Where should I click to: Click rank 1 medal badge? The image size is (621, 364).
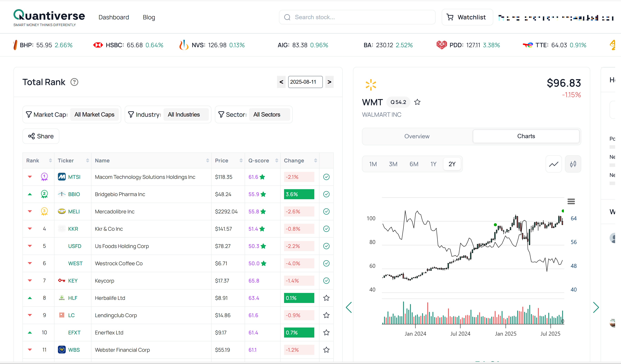[44, 177]
